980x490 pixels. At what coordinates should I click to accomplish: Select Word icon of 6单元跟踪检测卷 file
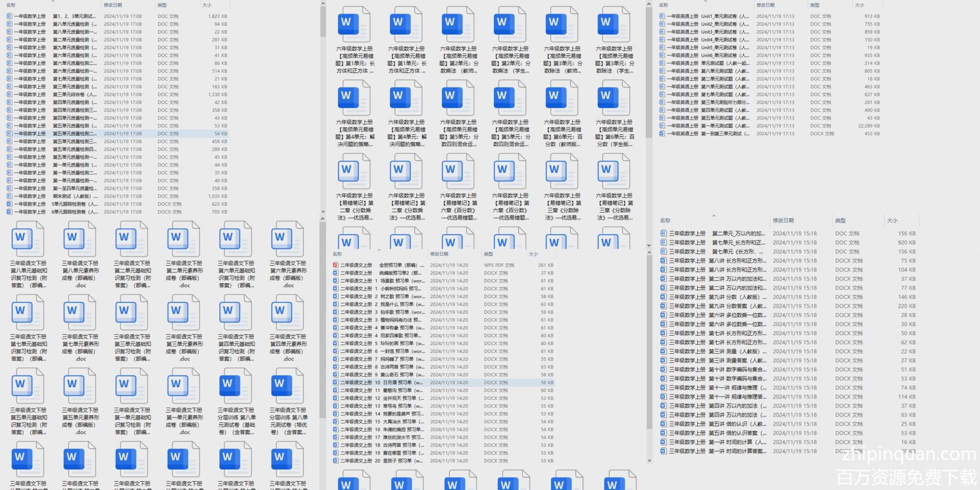[x=9, y=212]
